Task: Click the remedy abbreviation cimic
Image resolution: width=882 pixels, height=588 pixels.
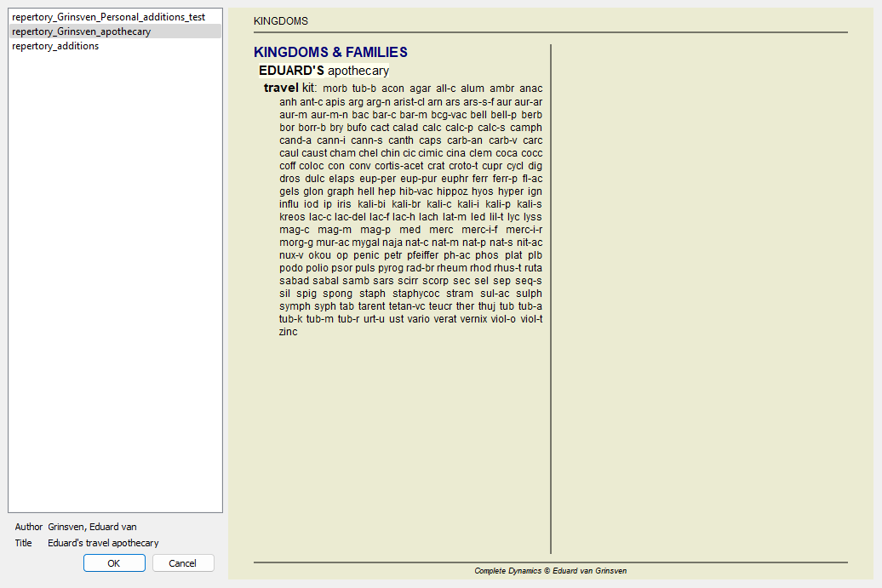Action: [x=430, y=153]
